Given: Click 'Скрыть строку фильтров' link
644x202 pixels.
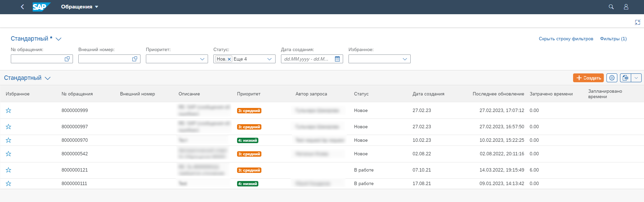Looking at the screenshot, I should (x=566, y=39).
